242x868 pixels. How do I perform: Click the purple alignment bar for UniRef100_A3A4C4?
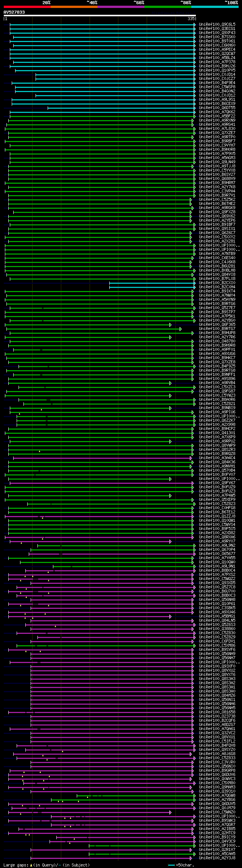tap(102, 458)
